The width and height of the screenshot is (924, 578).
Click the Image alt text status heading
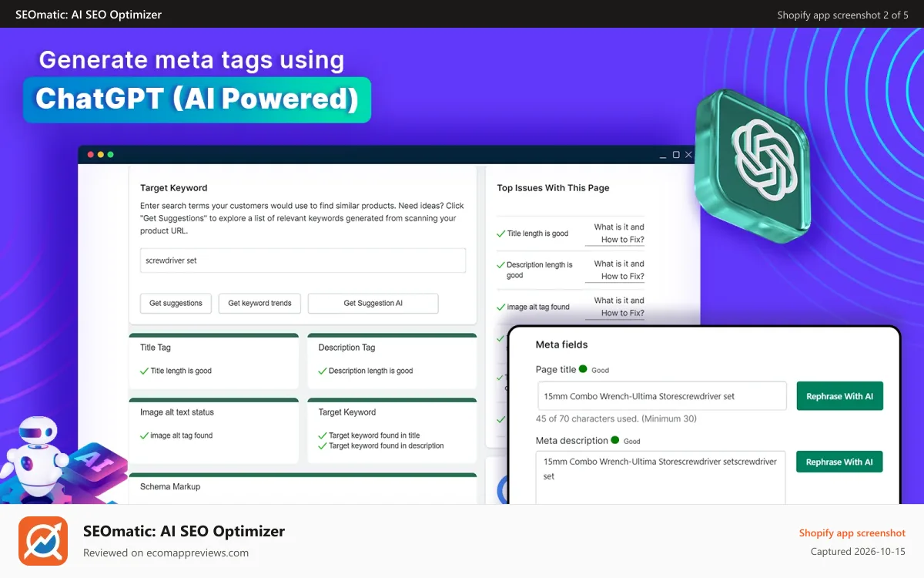[177, 412]
